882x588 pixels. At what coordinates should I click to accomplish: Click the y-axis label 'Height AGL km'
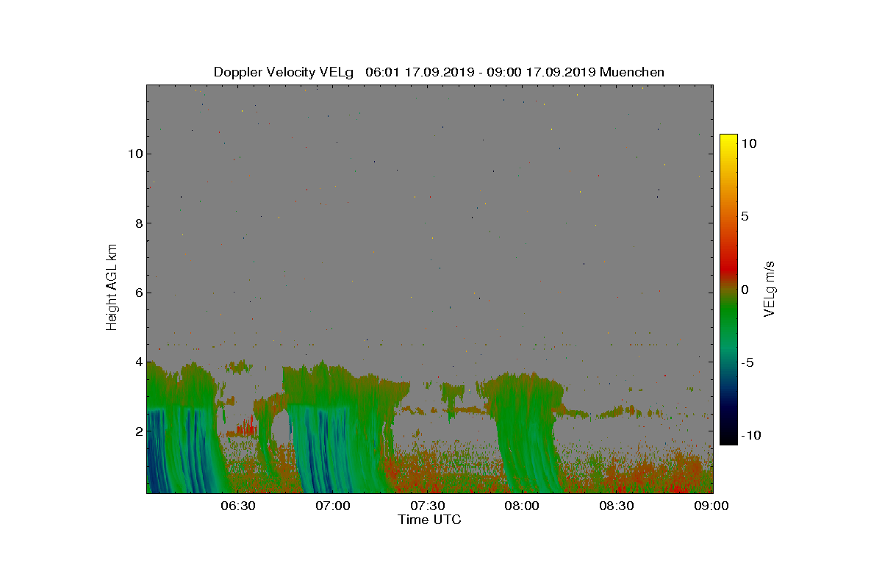point(112,288)
